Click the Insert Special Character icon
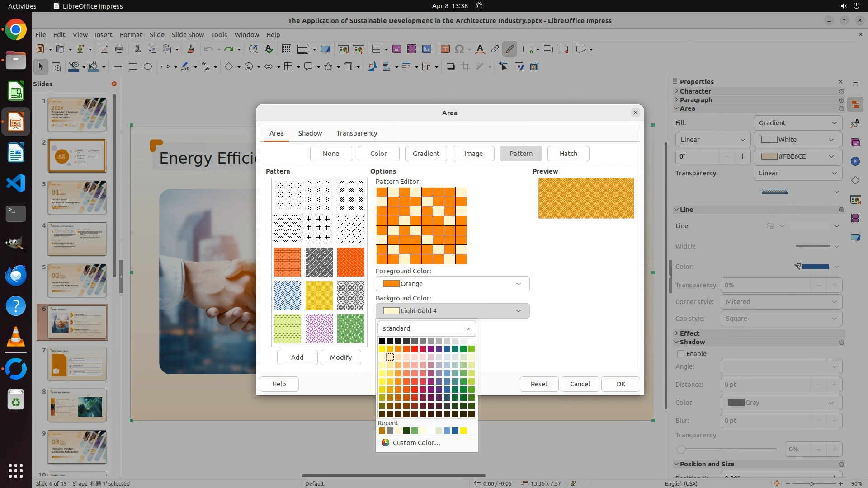The width and height of the screenshot is (868, 488). click(x=459, y=49)
